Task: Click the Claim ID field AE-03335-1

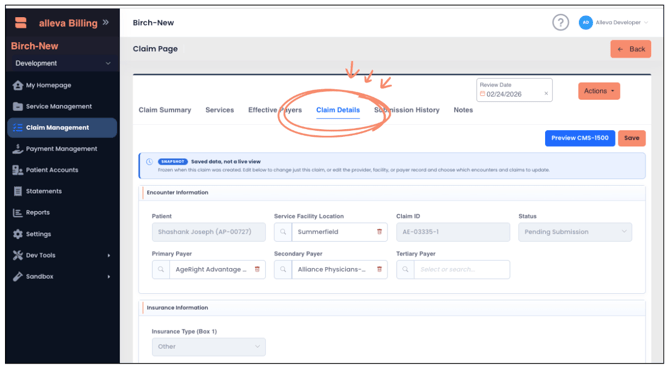Action: (453, 232)
